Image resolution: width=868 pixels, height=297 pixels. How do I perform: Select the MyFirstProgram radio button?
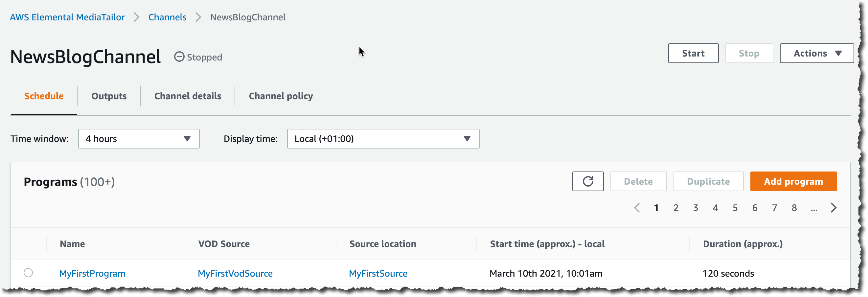coord(28,273)
